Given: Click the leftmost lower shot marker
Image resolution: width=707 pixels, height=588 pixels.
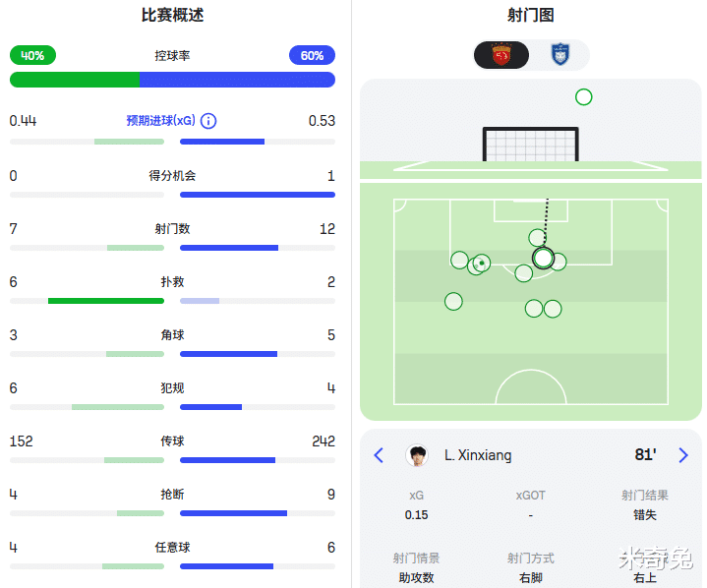Looking at the screenshot, I should [453, 301].
